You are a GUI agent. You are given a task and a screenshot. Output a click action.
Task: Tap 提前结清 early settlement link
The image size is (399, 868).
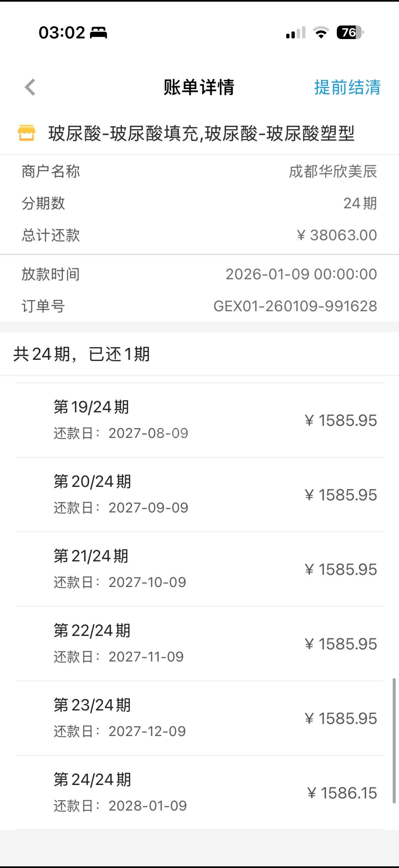[x=347, y=87]
